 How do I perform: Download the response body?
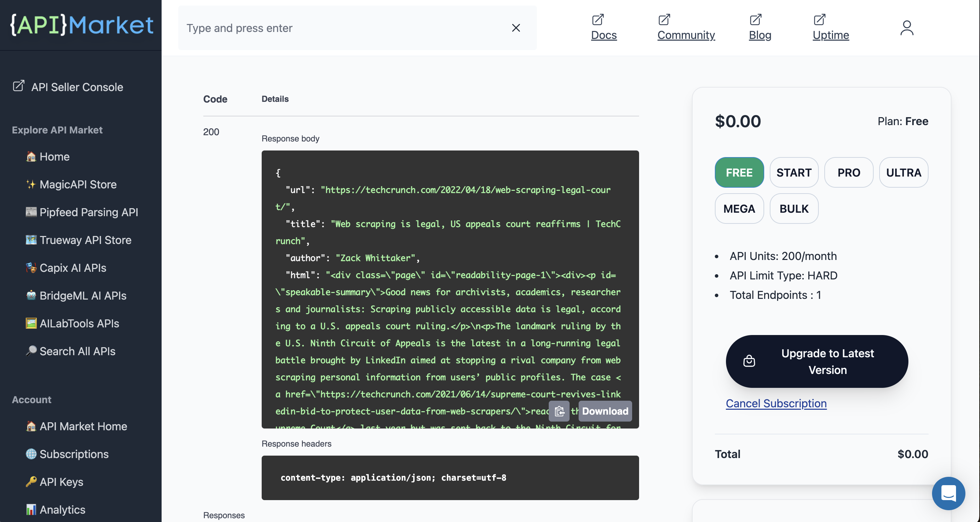605,411
